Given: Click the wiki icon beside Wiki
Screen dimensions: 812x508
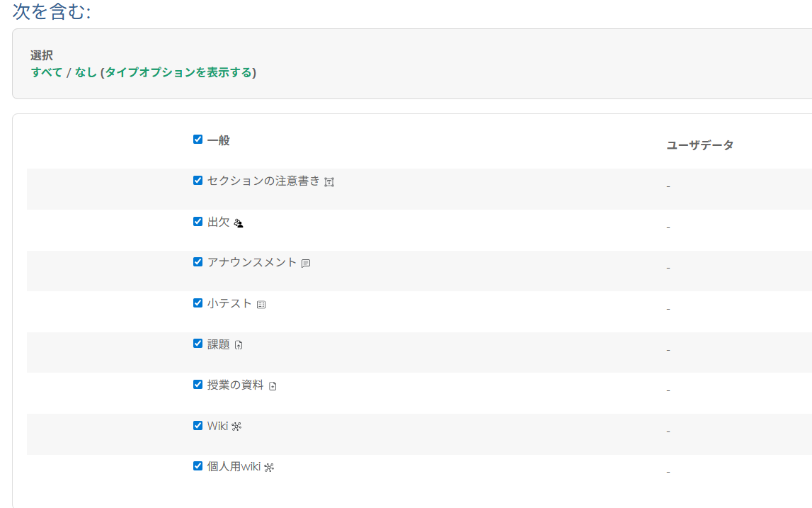Looking at the screenshot, I should pos(236,427).
